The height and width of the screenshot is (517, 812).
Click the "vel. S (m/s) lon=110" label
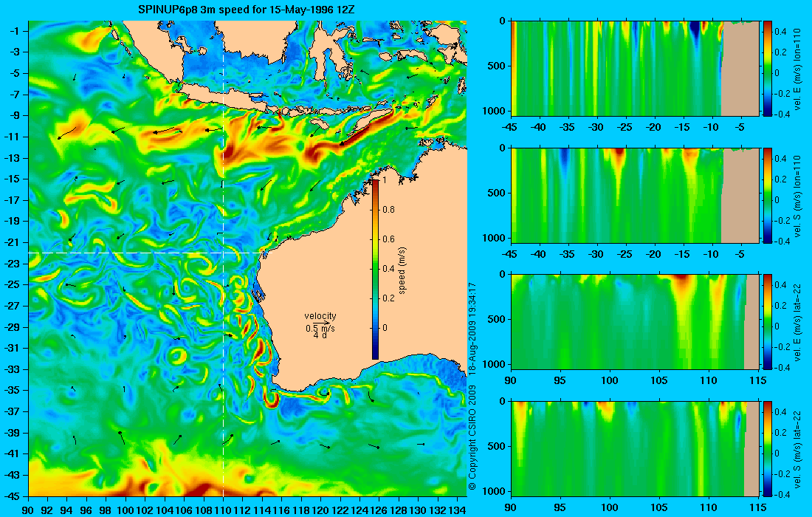[797, 195]
